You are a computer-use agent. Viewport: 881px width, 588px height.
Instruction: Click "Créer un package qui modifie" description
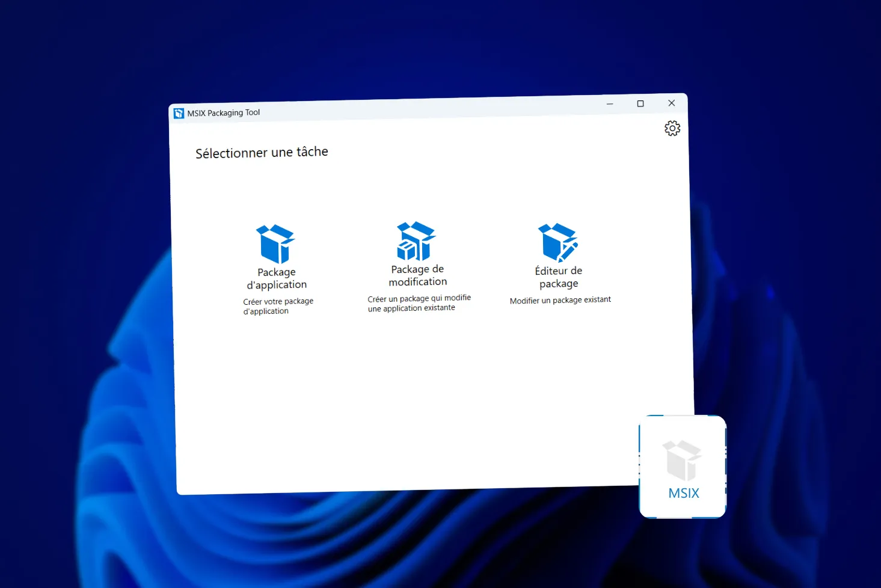(419, 303)
